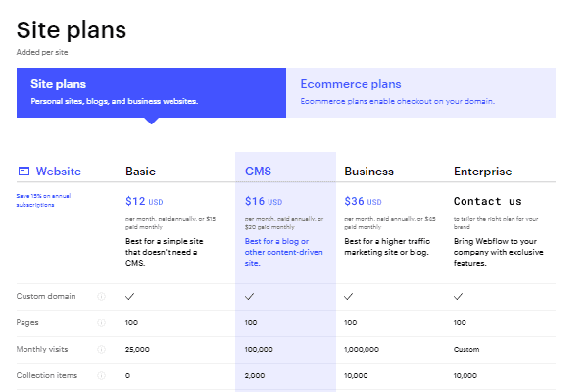Click the Collection items row label
The image size is (588, 392).
[x=47, y=375]
